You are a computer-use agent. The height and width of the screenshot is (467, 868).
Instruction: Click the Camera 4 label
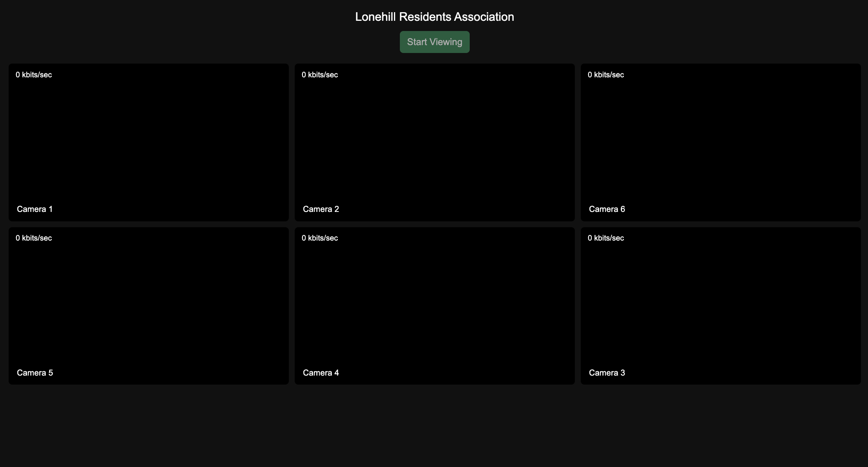(321, 372)
